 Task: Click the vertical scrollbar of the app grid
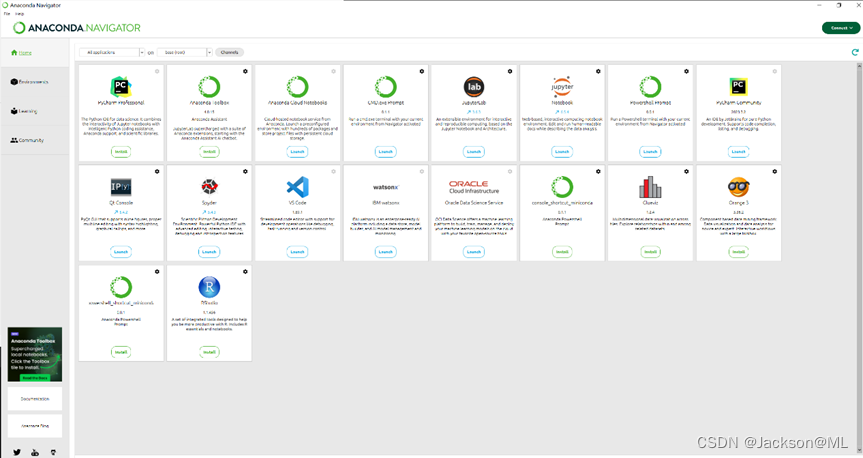859,258
